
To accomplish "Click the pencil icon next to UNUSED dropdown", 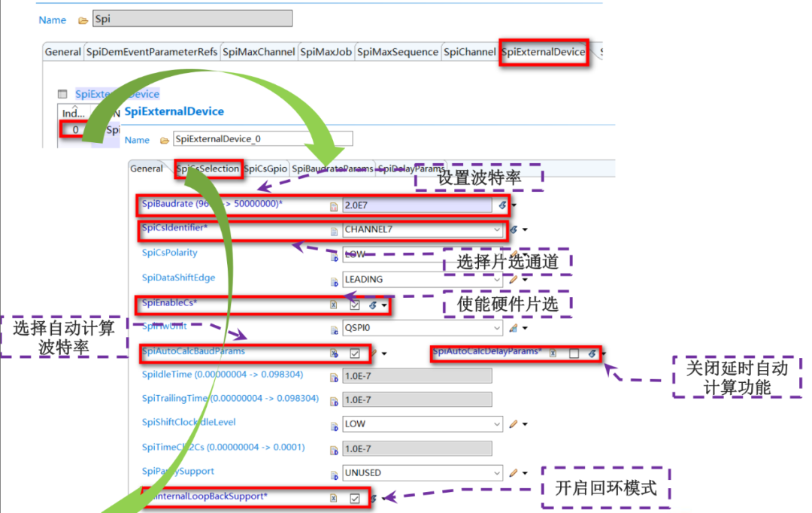I will (x=514, y=473).
